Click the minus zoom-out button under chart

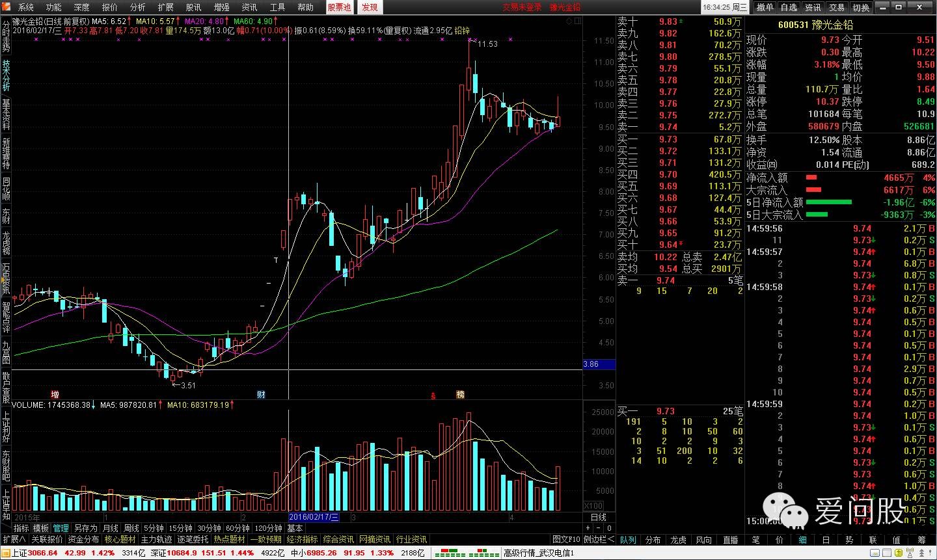[x=599, y=528]
